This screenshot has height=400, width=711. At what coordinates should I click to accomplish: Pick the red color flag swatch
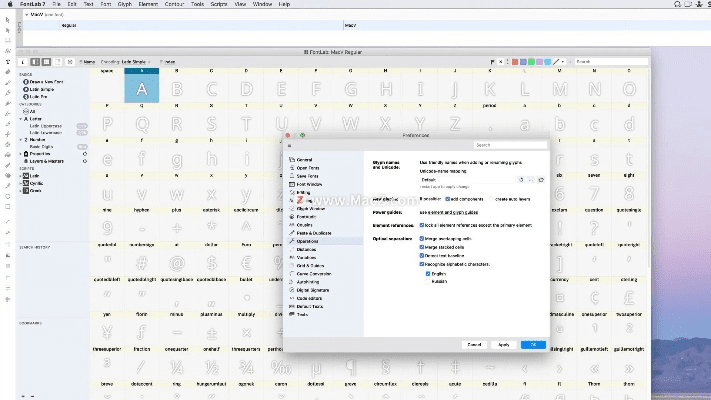[x=515, y=61]
